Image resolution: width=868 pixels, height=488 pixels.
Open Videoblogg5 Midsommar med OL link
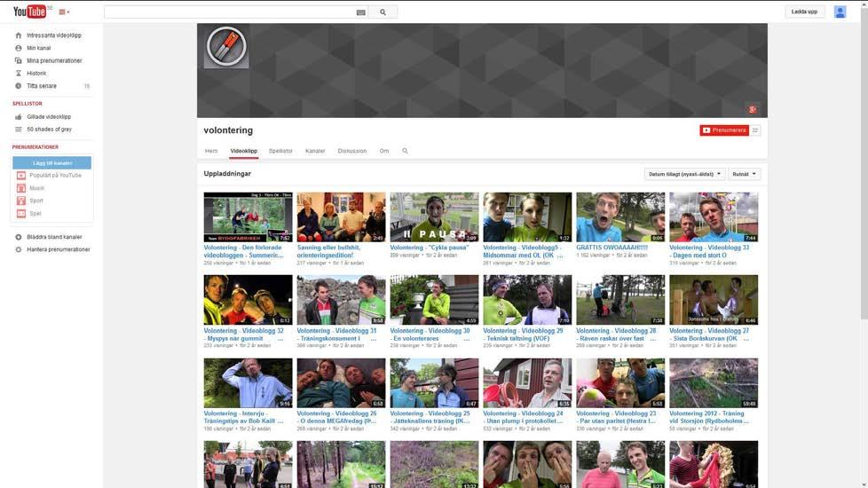(x=523, y=252)
